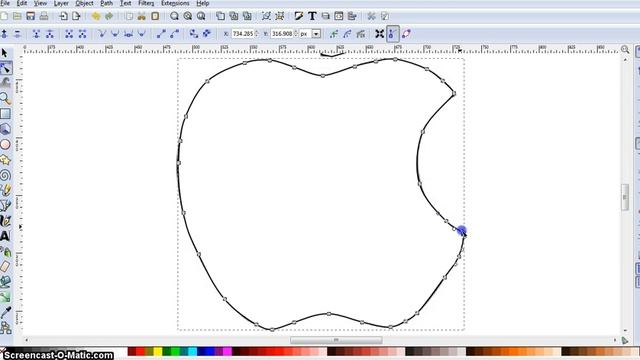
Task: Select the Zoom magnifier tool
Action: (5, 98)
